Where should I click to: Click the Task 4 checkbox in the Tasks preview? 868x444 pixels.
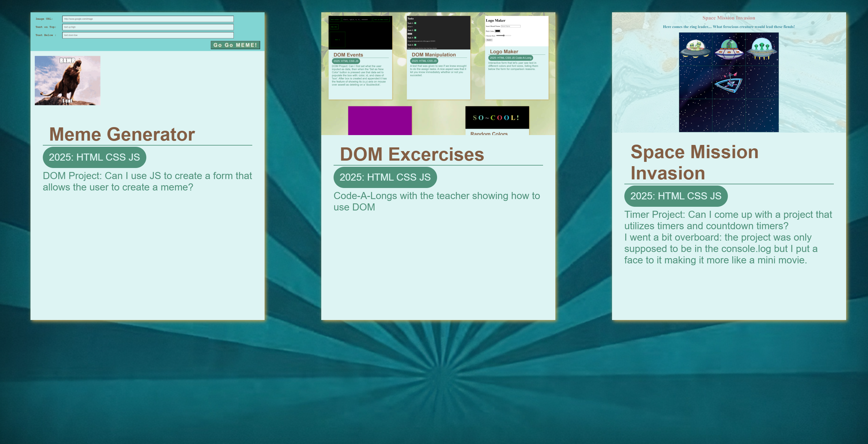(415, 45)
